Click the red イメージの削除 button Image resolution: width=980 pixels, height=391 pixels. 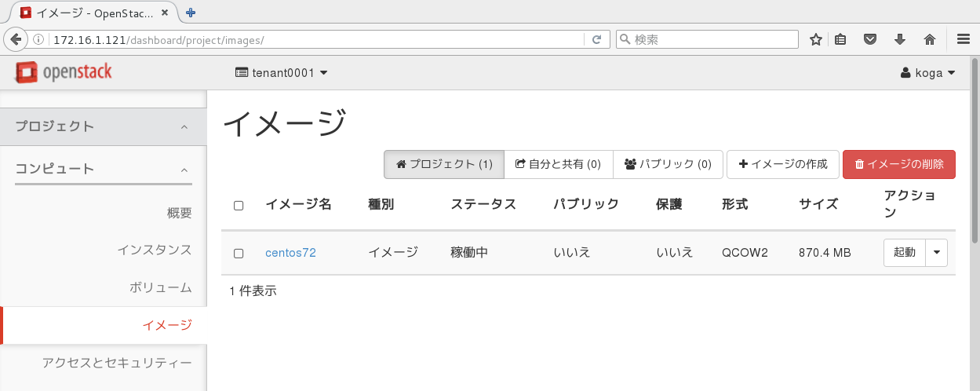point(899,164)
